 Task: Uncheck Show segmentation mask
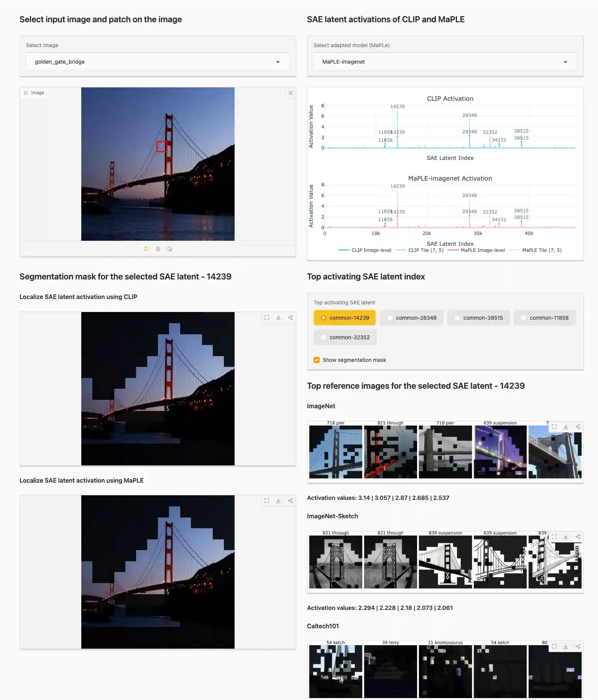click(317, 360)
